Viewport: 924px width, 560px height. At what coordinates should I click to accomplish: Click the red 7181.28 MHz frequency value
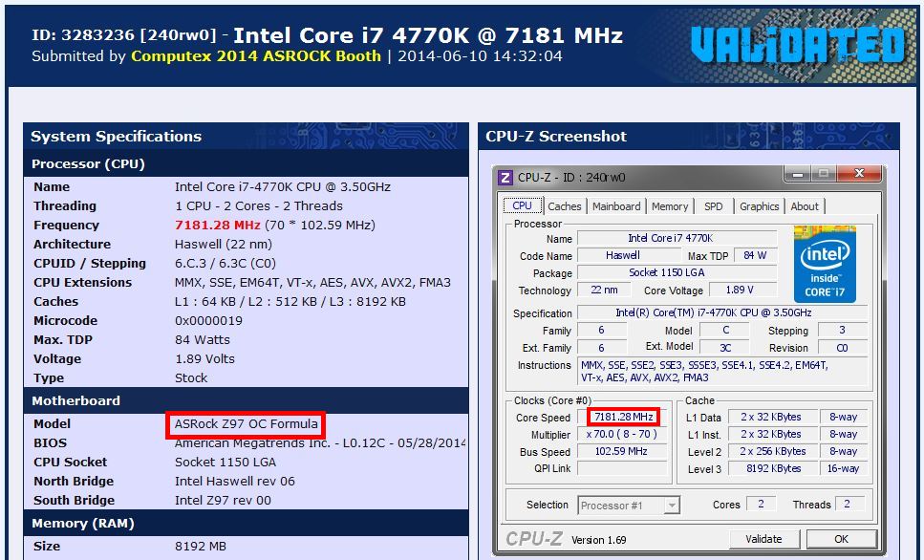click(x=218, y=225)
